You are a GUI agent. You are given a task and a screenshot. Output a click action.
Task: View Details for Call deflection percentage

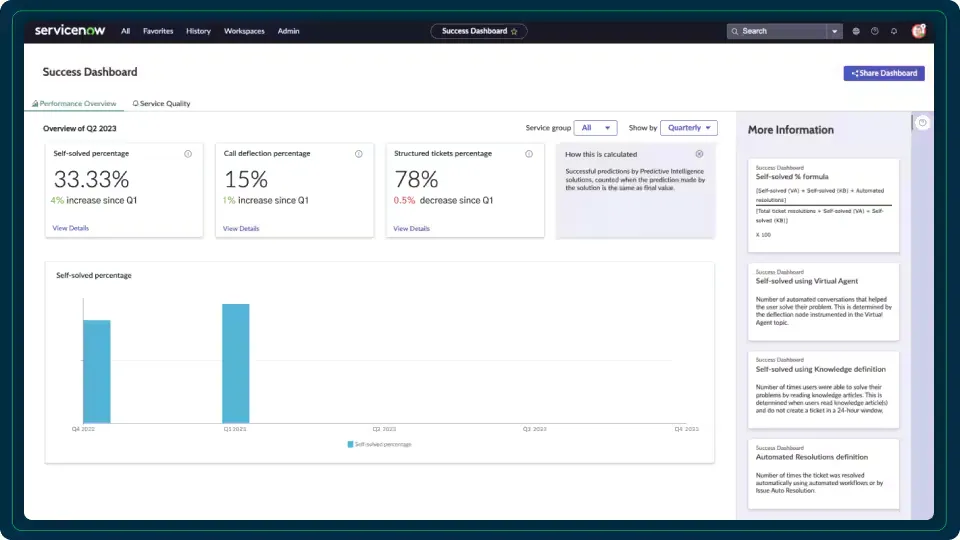click(241, 228)
